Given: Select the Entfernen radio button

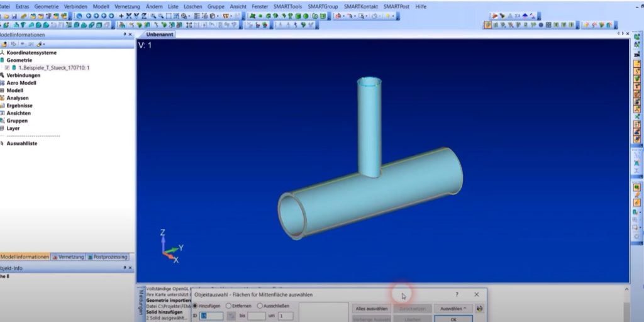Looking at the screenshot, I should click(x=229, y=306).
